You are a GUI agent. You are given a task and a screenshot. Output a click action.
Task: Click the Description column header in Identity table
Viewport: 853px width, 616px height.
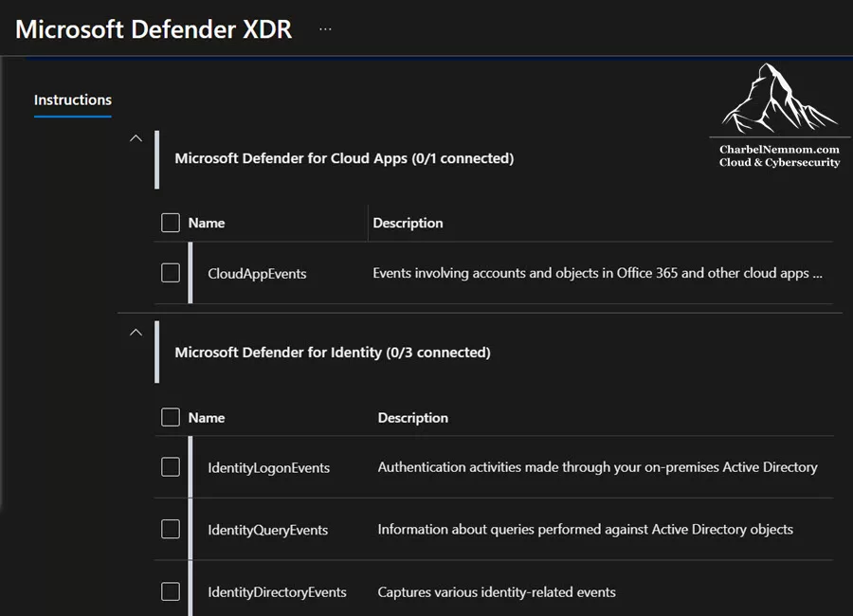(413, 418)
